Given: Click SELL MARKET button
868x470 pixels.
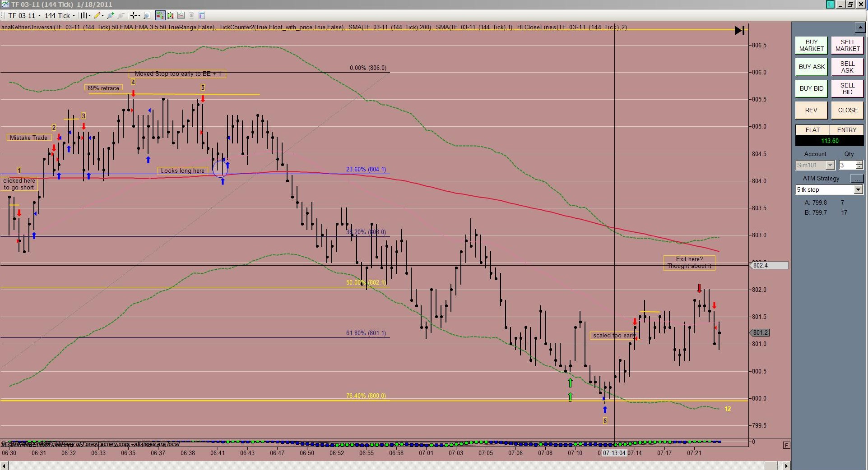Looking at the screenshot, I should pyautogui.click(x=847, y=45).
